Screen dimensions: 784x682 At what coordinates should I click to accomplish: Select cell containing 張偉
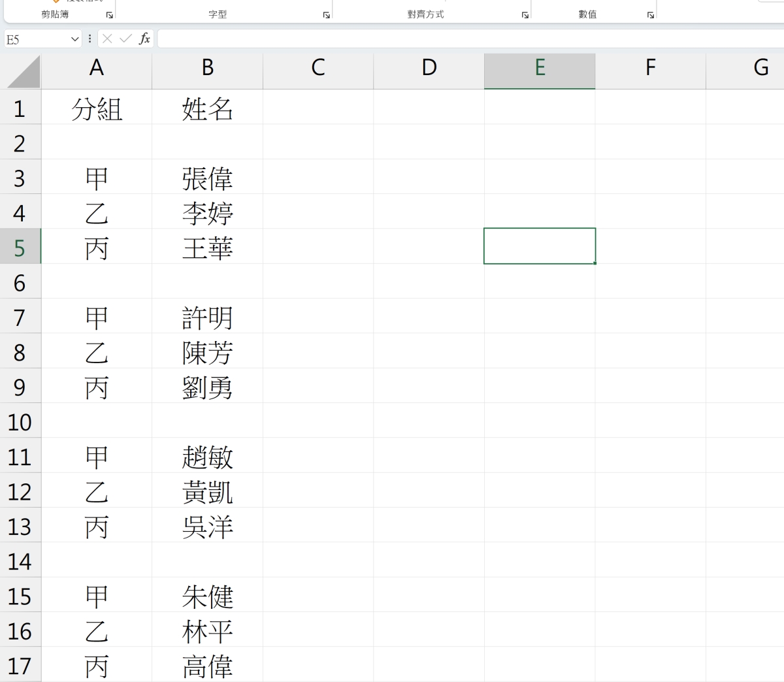207,178
